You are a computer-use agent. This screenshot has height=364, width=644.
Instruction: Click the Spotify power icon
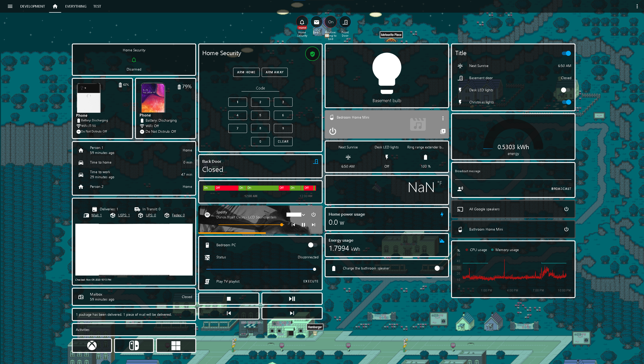point(314,214)
